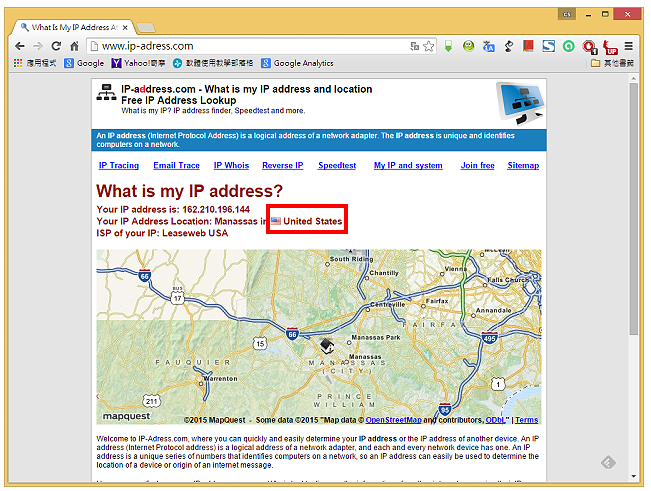Click the translate icon in the address bar
Image resolution: width=651 pixels, height=491 pixels.
(x=414, y=46)
